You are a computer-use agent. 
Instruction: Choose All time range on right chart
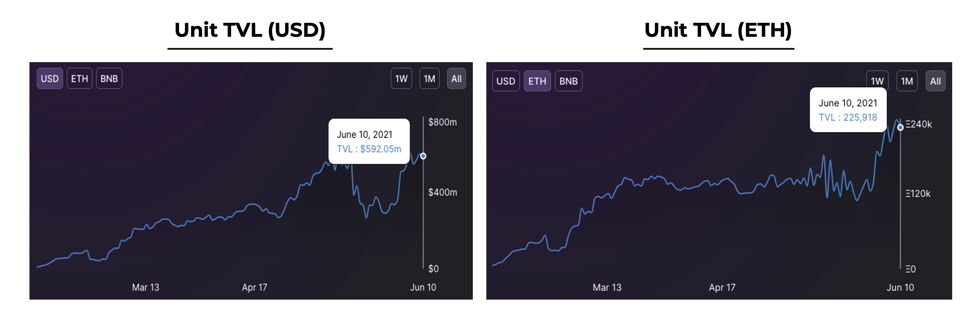pyautogui.click(x=935, y=81)
